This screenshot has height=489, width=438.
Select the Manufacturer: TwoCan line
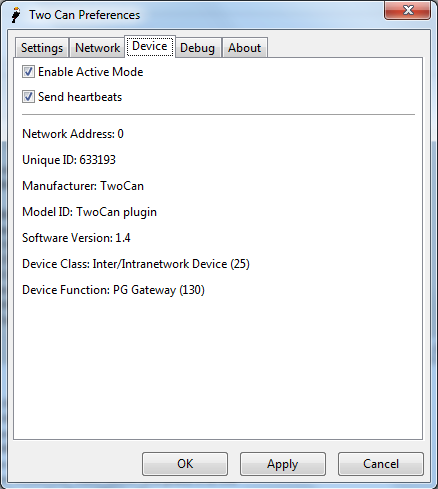(83, 186)
